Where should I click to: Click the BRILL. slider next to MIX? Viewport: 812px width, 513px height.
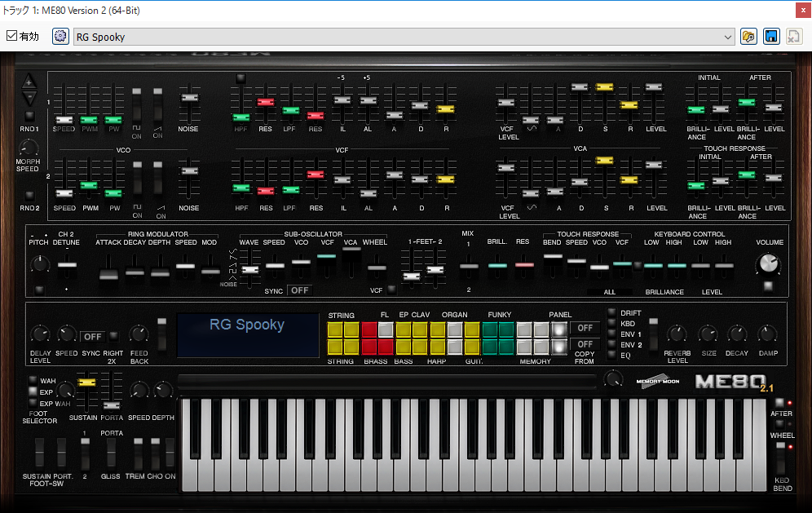[497, 265]
